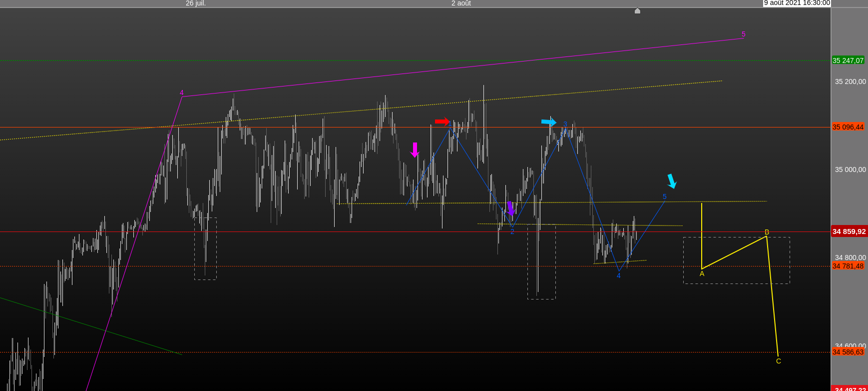Click the orange 35 096,44 price label
This screenshot has height=391, width=868.
pos(848,127)
